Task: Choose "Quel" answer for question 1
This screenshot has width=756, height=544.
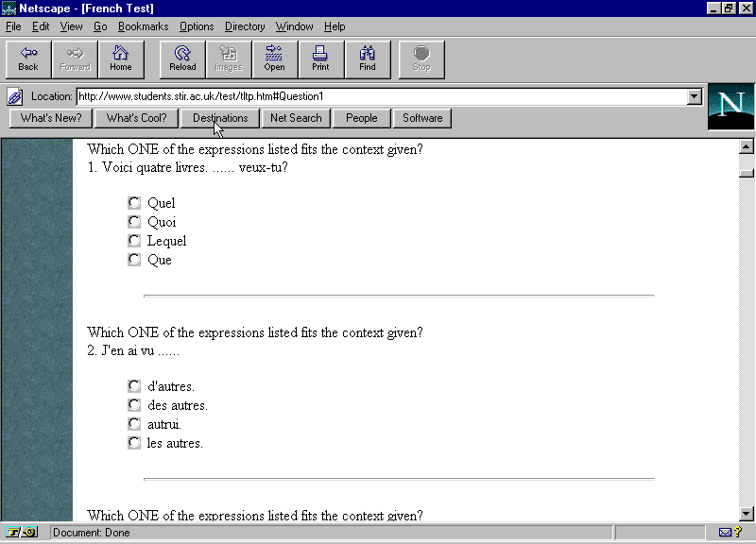Action: 134,203
